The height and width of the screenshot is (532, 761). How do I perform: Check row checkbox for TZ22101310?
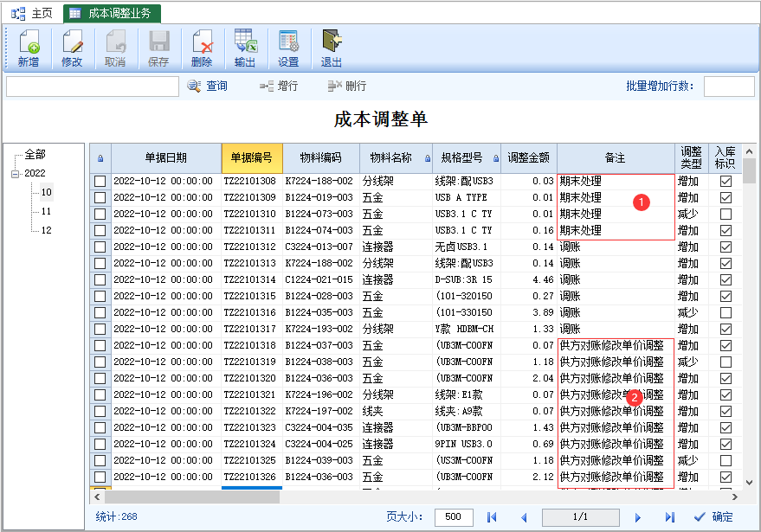tap(100, 215)
